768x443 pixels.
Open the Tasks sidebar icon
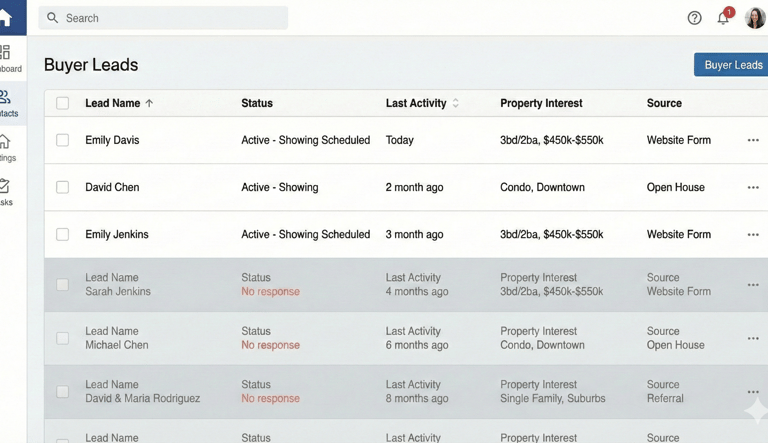pyautogui.click(x=5, y=186)
